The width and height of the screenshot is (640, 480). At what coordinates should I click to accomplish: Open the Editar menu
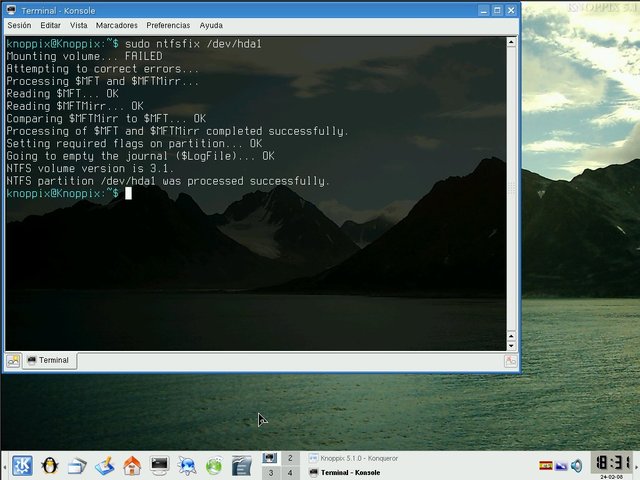coord(50,25)
